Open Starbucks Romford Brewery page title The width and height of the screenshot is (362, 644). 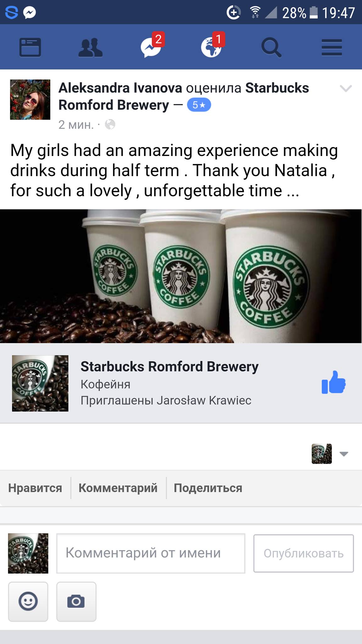170,367
